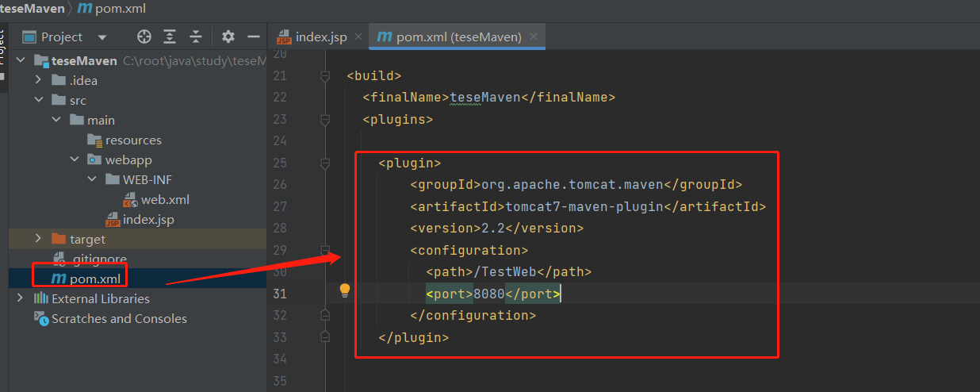Viewport: 980px width, 392px height.
Task: Click the tomcat7-maven-plugin artifactId text
Action: tap(583, 206)
